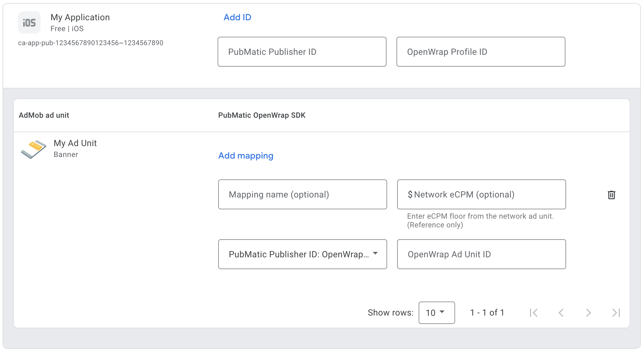Click the iOS app platform icon
Image resolution: width=644 pixels, height=352 pixels.
[29, 22]
